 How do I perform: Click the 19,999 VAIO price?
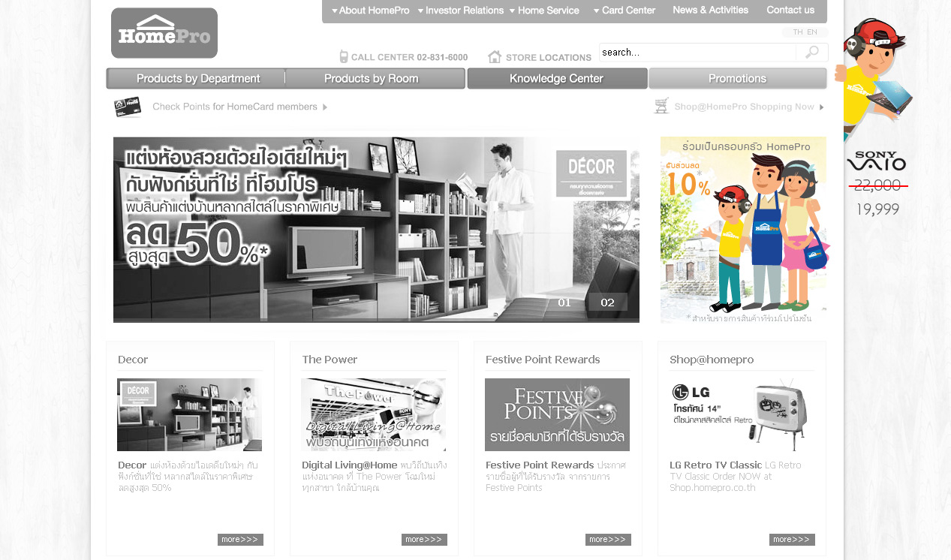[x=877, y=209]
